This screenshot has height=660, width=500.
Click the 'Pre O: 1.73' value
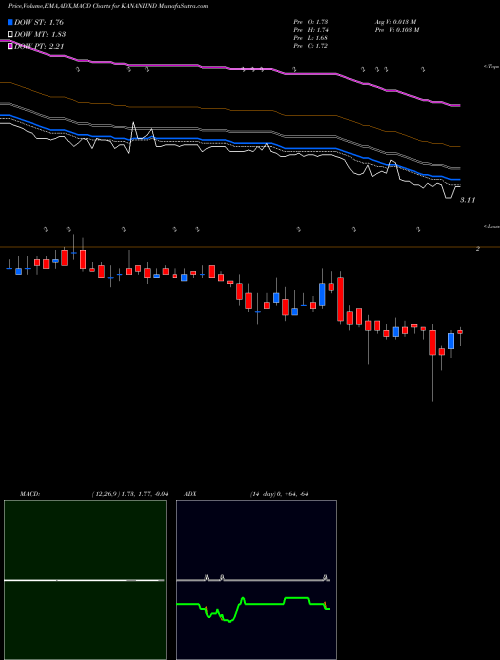[x=311, y=22]
